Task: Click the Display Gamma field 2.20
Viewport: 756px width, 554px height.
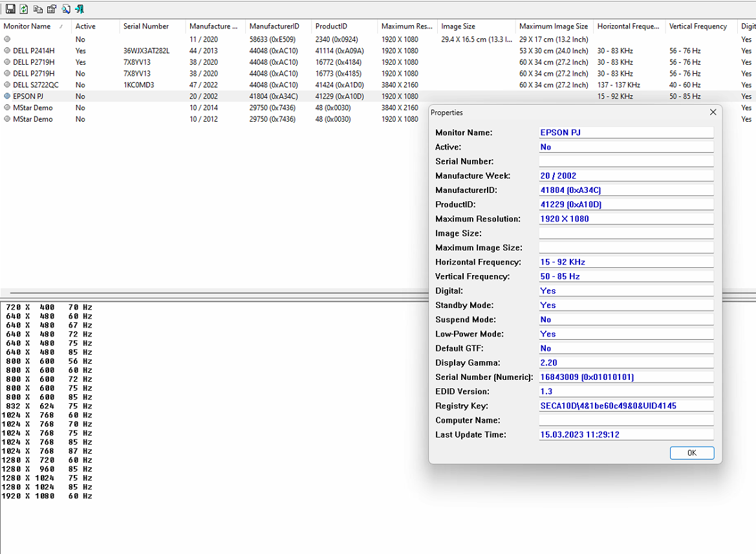Action: click(626, 362)
